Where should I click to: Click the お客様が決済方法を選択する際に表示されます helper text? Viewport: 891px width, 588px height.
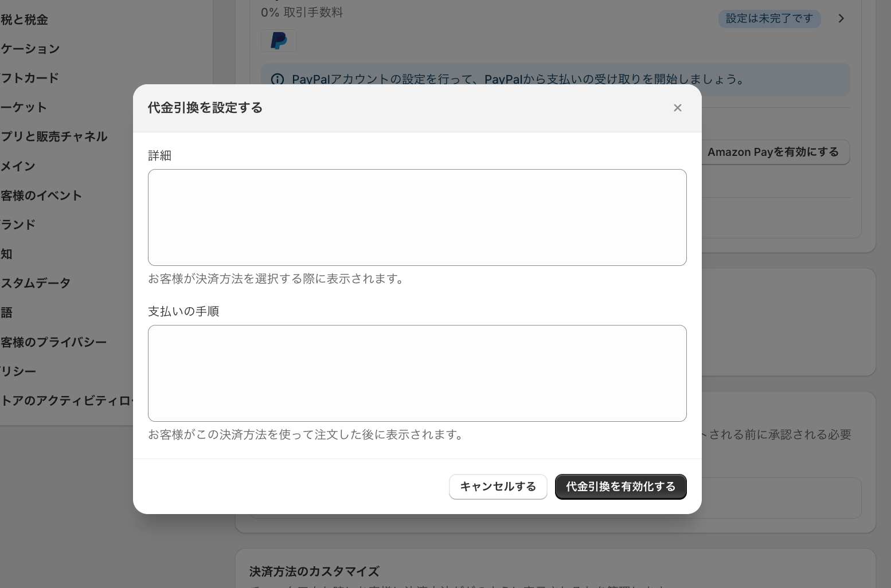pos(278,279)
